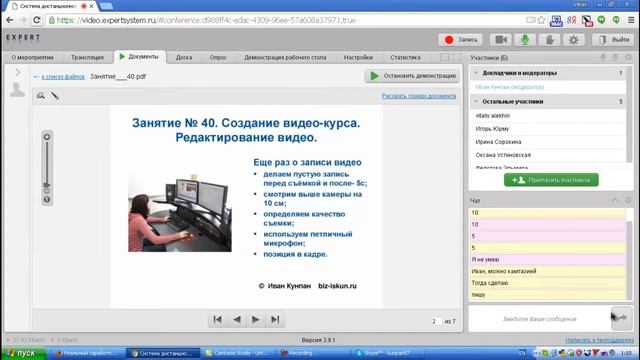Click the browser back arrow
Image resolution: width=640 pixels, height=360 pixels.
tap(10, 20)
